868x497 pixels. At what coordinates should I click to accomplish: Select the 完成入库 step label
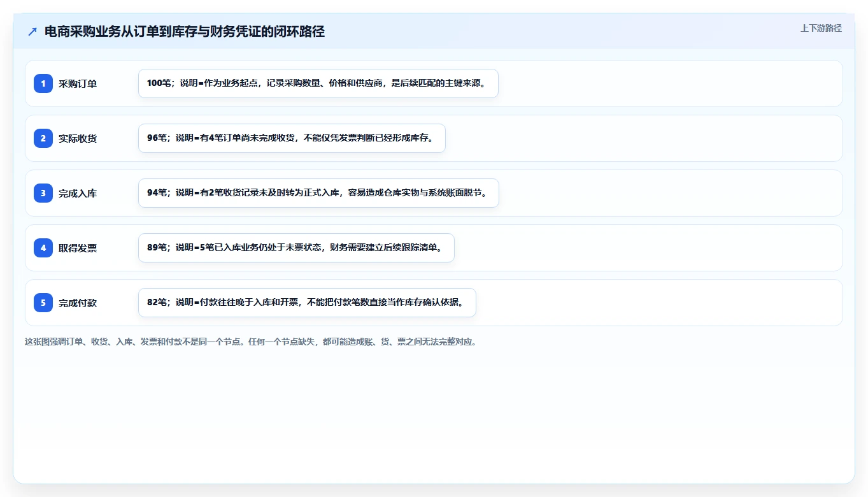(x=78, y=193)
